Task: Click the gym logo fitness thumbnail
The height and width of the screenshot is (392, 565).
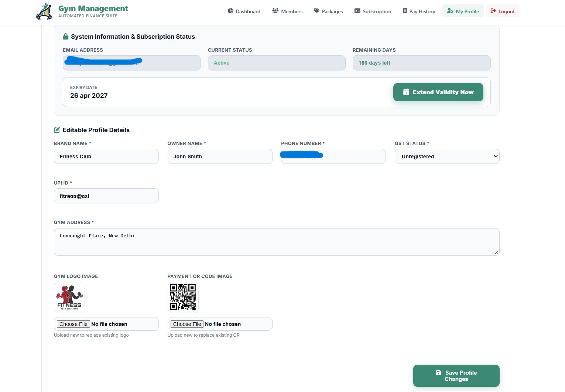Action: (x=69, y=297)
